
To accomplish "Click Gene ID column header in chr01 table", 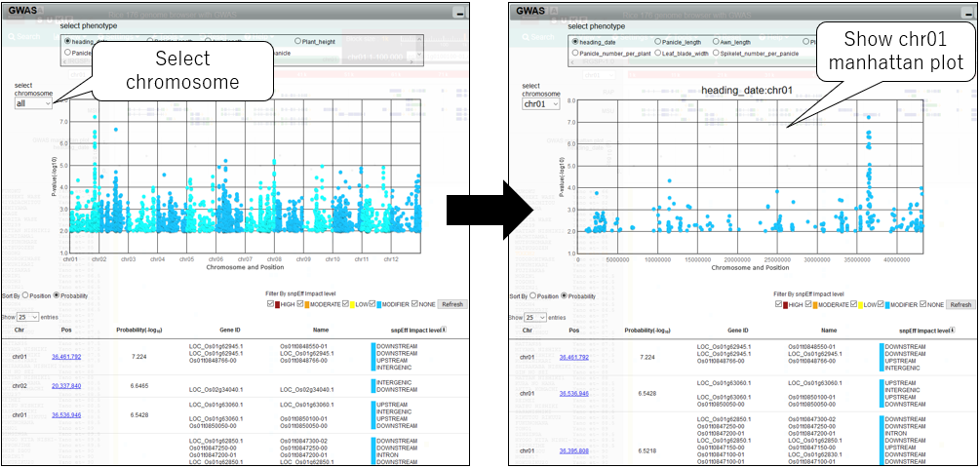I will 737,330.
